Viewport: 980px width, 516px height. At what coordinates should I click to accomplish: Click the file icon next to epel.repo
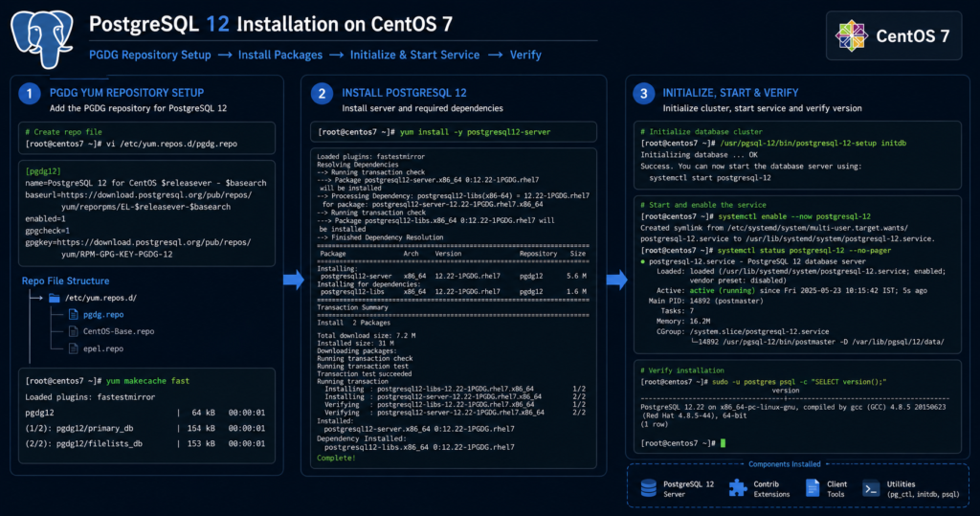coord(73,348)
